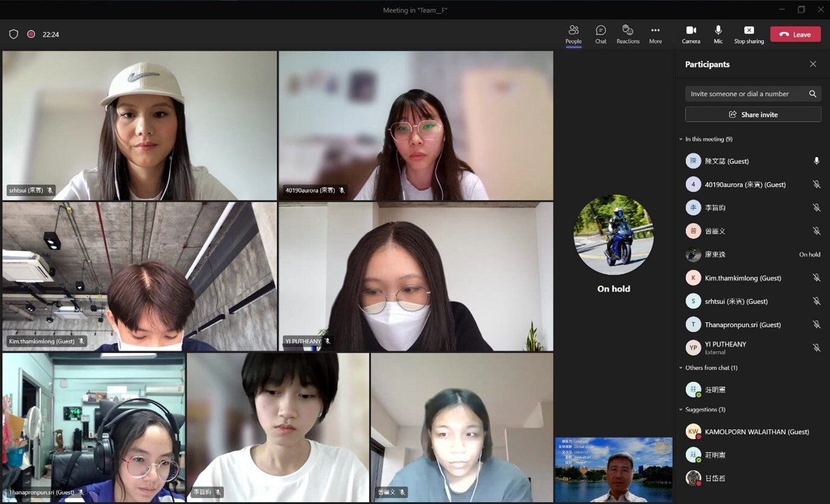The image size is (830, 504).
Task: Mute 陳文誌 (Guest) using their mic icon
Action: tap(817, 161)
